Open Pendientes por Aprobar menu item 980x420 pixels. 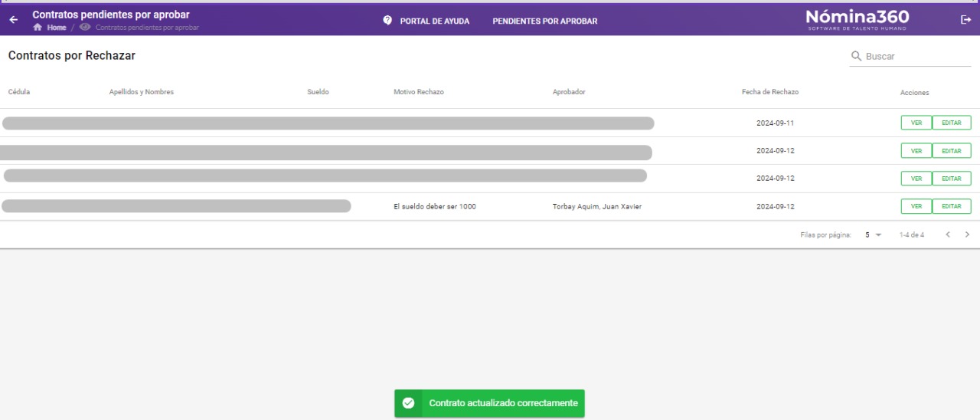(x=545, y=21)
